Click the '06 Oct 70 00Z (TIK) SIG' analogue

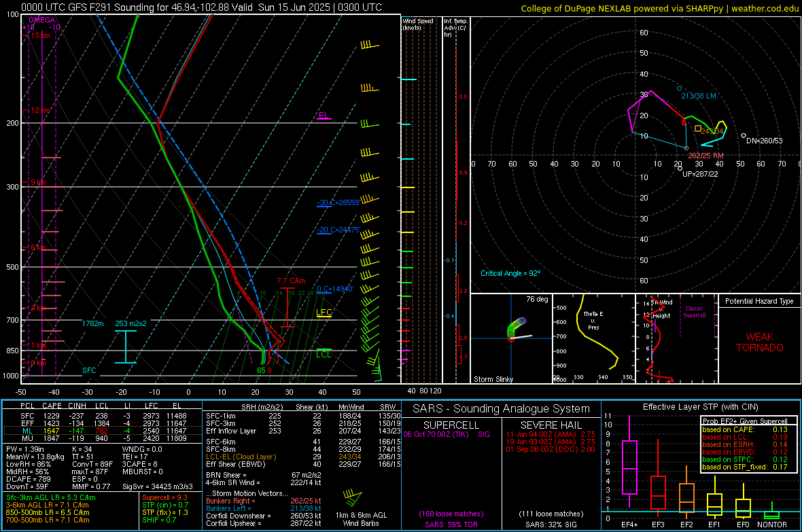447,434
